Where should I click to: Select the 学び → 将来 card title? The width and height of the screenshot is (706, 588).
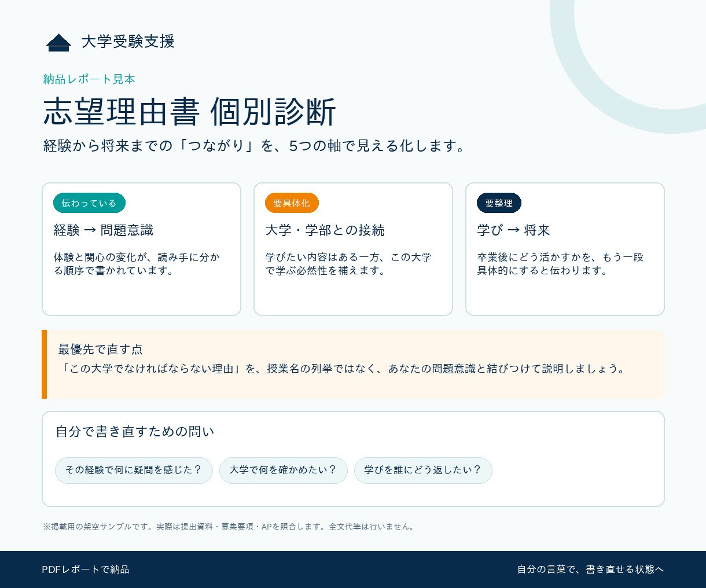(513, 230)
